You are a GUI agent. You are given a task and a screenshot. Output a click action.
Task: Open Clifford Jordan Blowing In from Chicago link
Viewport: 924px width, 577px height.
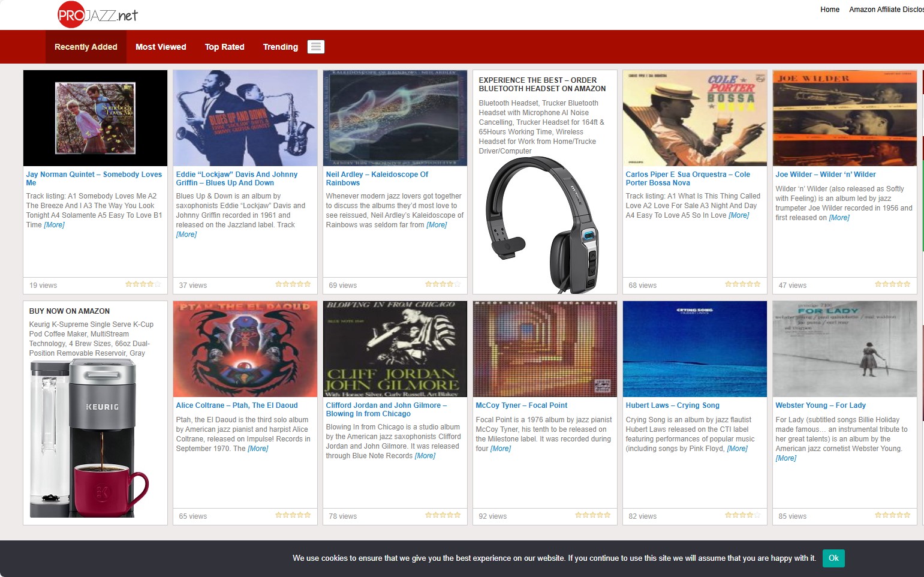[x=386, y=410]
